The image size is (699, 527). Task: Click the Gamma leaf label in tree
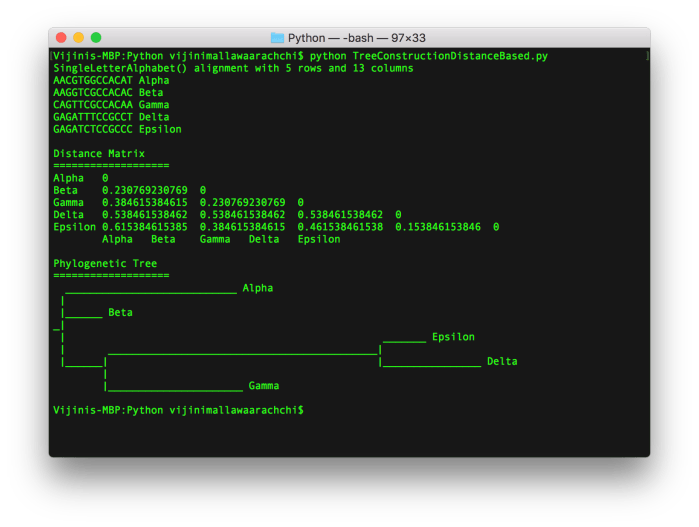click(x=263, y=386)
